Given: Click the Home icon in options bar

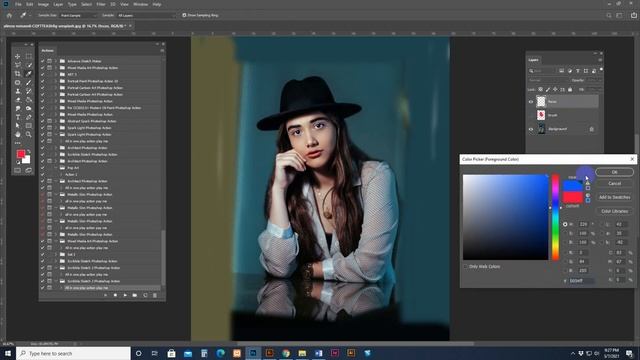Looking at the screenshot, I should (x=9, y=15).
